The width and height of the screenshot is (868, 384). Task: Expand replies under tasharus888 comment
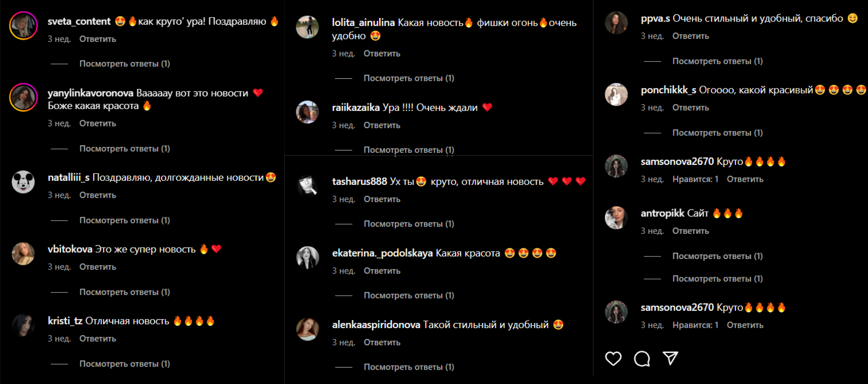click(409, 224)
